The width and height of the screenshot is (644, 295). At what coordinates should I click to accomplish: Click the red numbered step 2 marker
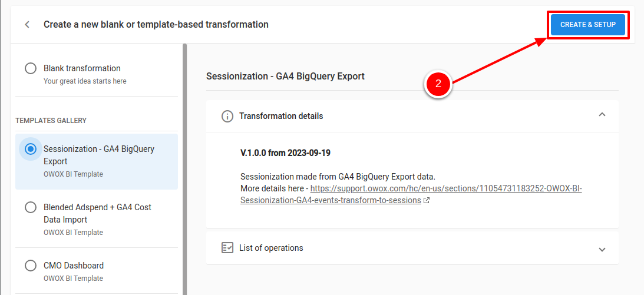(x=438, y=84)
